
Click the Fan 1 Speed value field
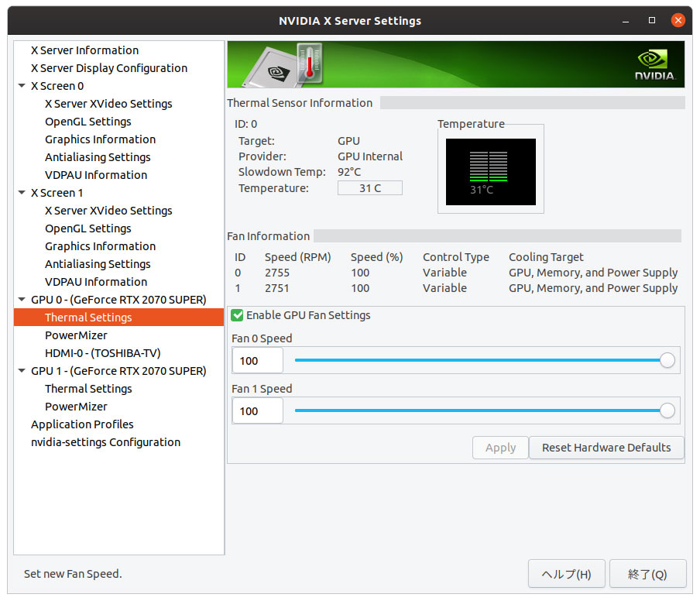coord(258,411)
